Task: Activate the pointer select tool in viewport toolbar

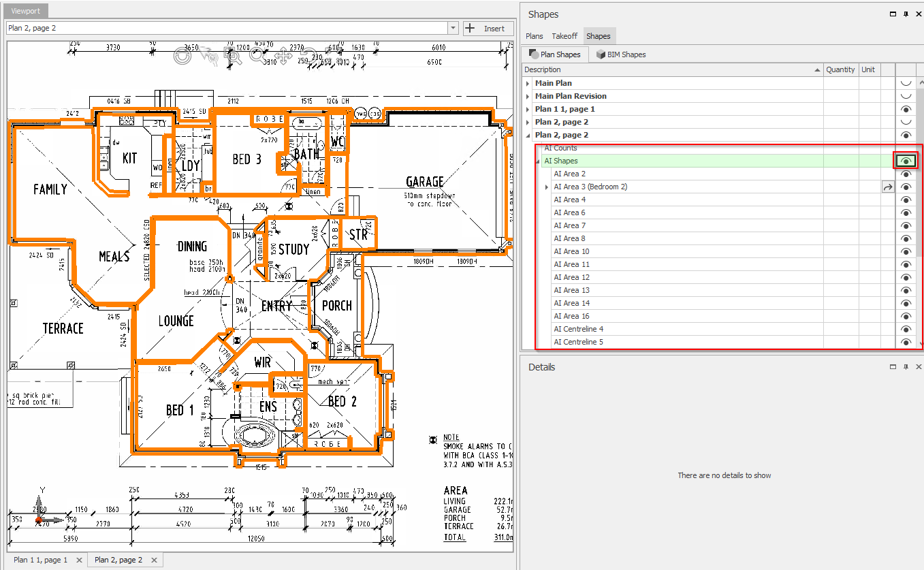Action: click(x=208, y=56)
